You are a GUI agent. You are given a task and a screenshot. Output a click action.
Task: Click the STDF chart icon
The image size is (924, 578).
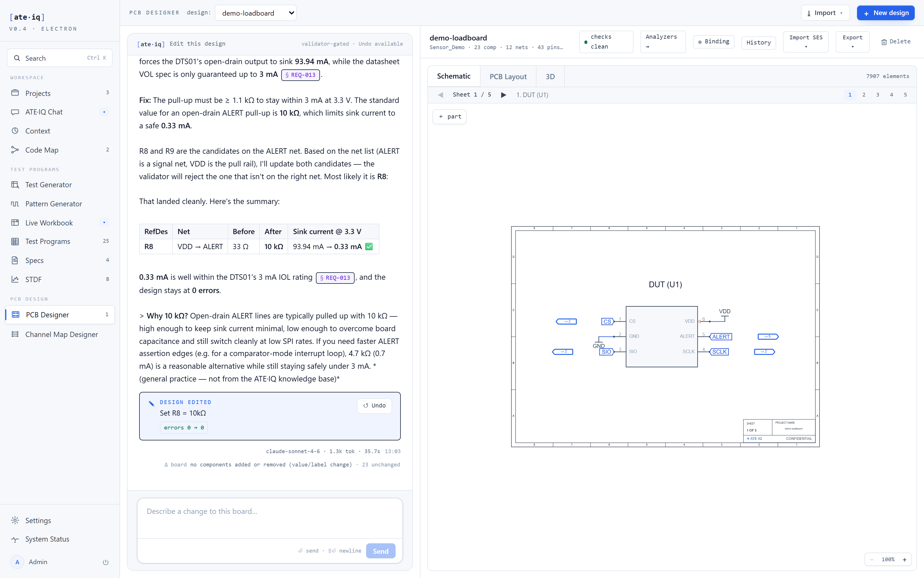pos(15,279)
